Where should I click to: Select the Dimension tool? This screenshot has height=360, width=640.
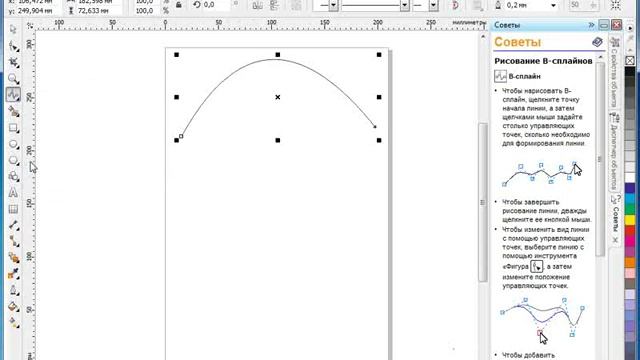point(13,225)
